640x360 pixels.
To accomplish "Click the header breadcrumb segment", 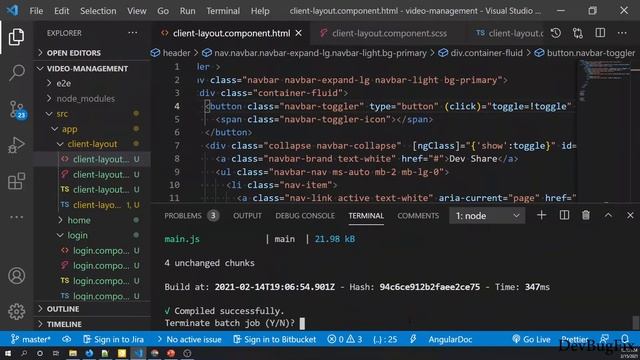I will point(171,53).
